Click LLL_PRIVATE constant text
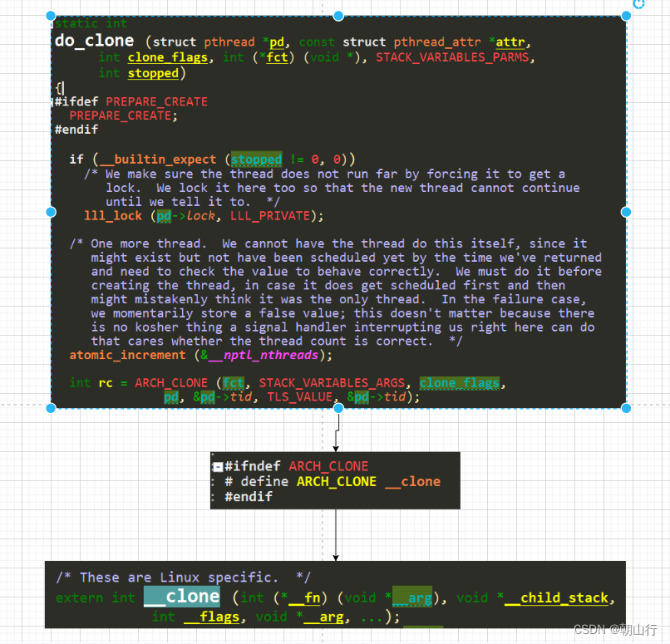 pos(270,216)
